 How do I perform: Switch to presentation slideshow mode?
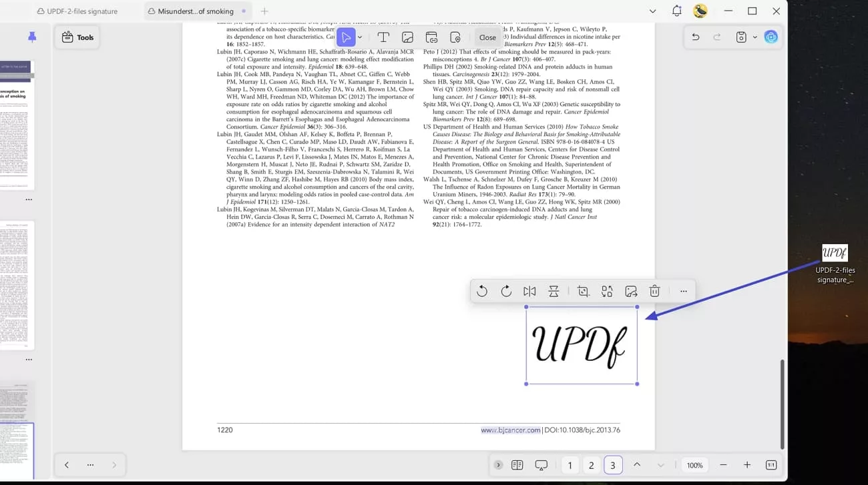541,464
